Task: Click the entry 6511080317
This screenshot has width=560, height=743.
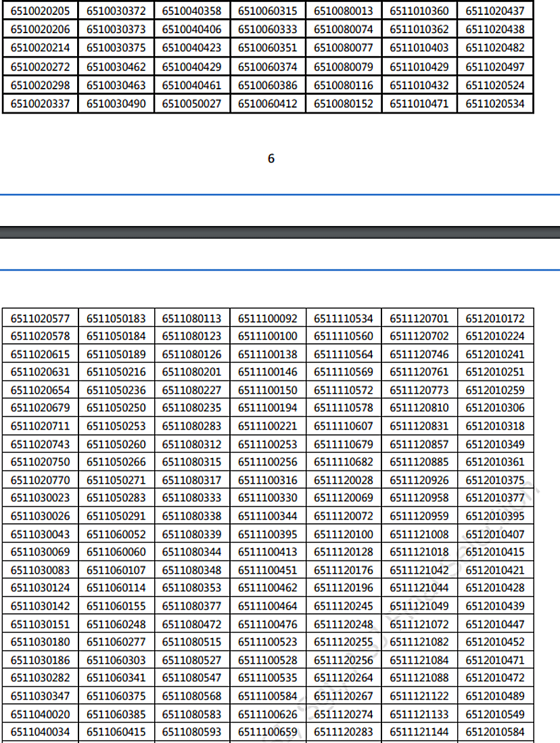Action: click(192, 480)
